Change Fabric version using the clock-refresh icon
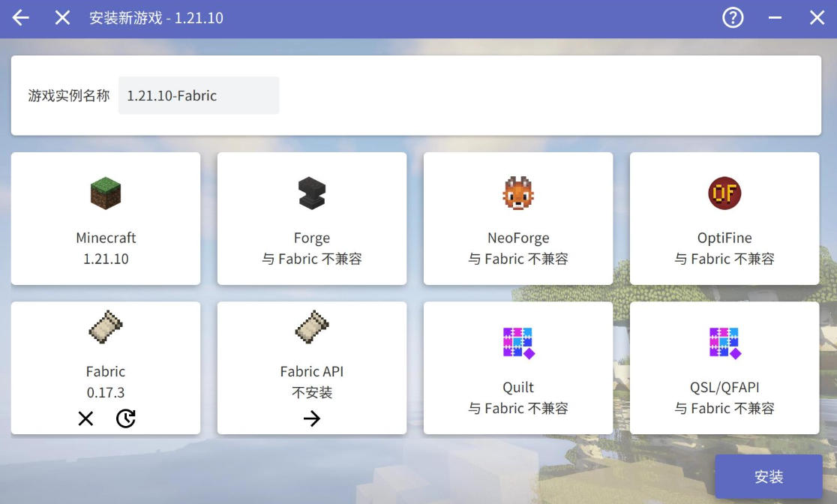 click(x=126, y=418)
